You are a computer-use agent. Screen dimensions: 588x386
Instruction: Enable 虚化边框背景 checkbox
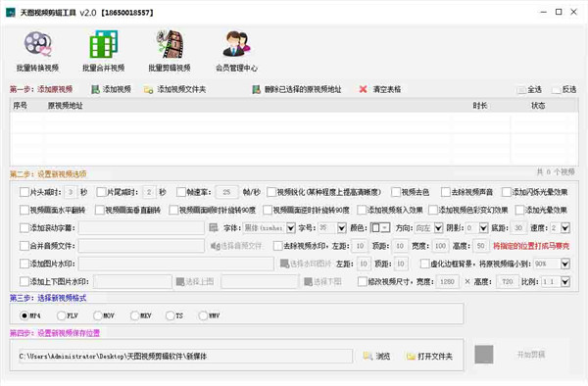(x=425, y=264)
